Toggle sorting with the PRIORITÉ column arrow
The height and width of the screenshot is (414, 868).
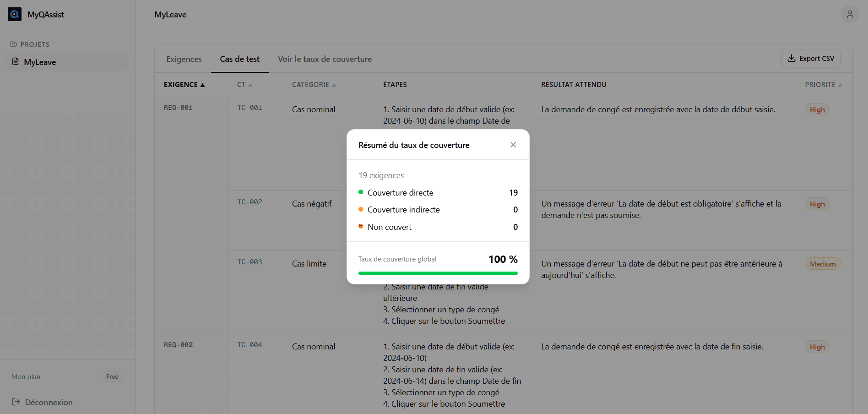point(841,84)
